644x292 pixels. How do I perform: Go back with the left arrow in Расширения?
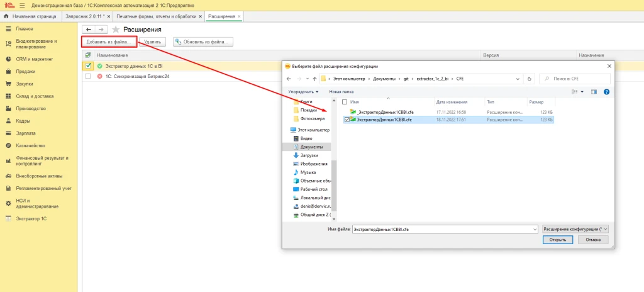point(89,30)
